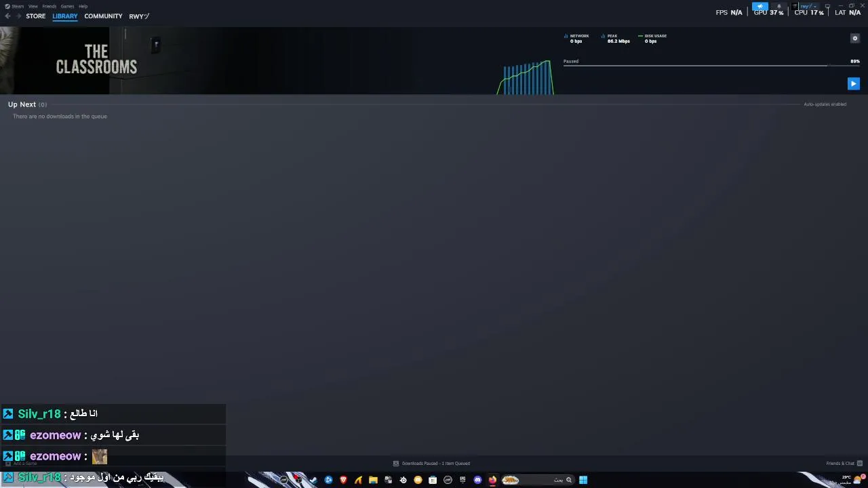Image resolution: width=868 pixels, height=488 pixels.
Task: Open Steam notifications bell
Action: pyautogui.click(x=778, y=6)
